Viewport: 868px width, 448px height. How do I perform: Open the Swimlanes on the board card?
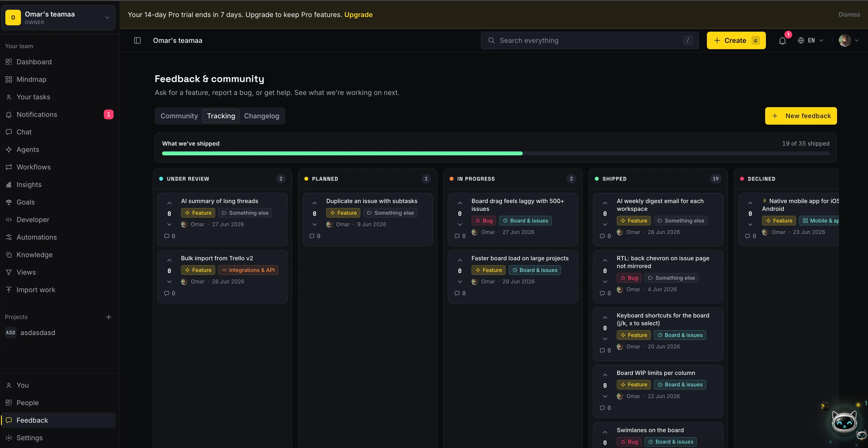click(658, 435)
